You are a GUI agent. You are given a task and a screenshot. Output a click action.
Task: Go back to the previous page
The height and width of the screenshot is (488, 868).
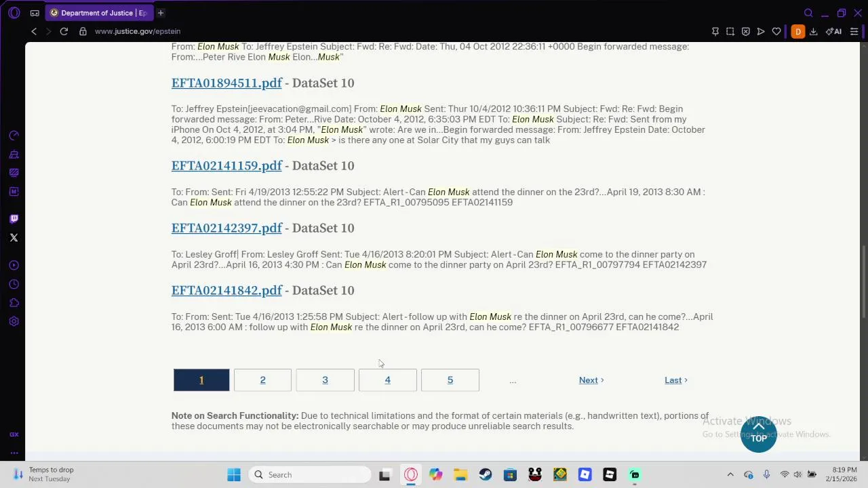click(x=34, y=31)
